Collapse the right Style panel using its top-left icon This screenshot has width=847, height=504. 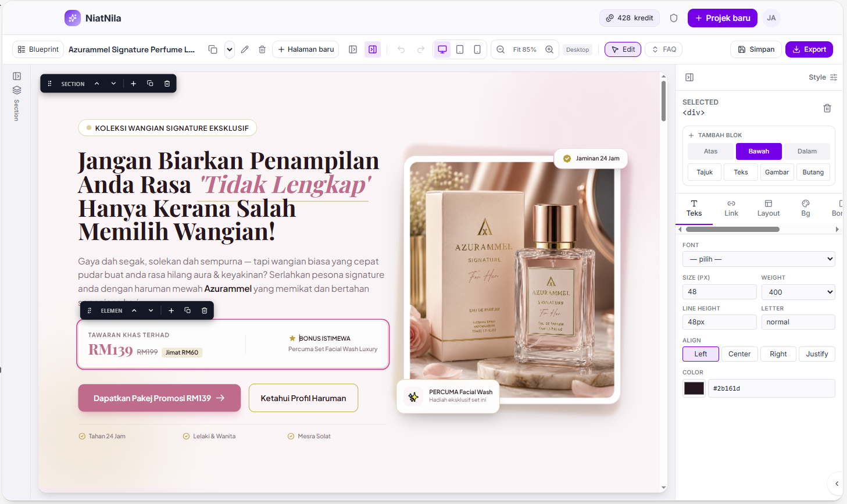[x=689, y=77]
